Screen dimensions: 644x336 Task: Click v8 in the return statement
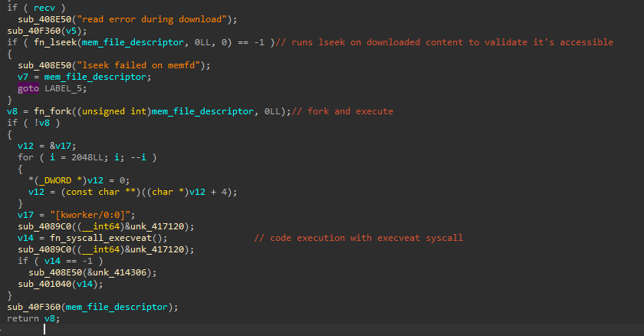point(50,318)
